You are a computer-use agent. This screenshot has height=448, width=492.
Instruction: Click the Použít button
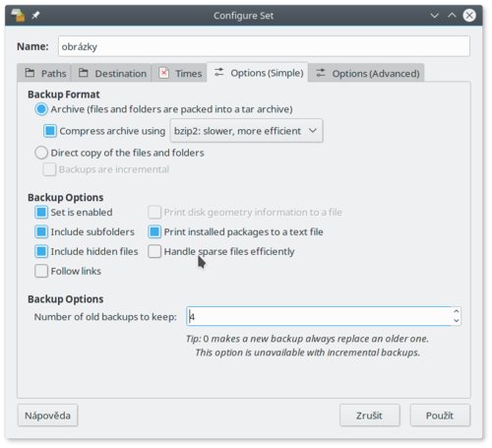440,416
